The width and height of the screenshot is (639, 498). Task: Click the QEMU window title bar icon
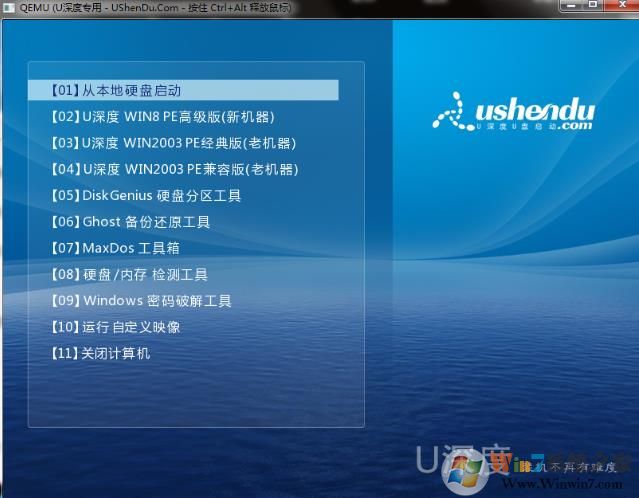pyautogui.click(x=8, y=7)
